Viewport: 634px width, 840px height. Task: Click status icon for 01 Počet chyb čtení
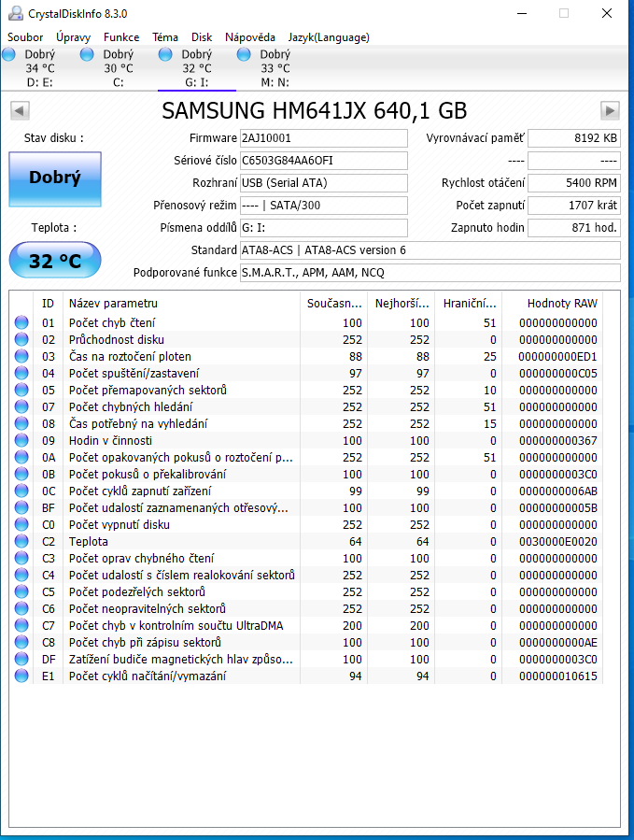coord(21,322)
